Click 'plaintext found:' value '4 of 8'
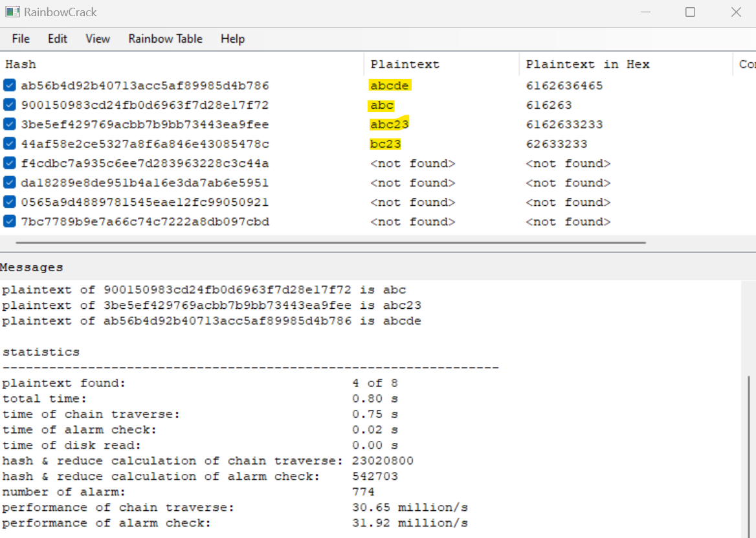 tap(375, 383)
